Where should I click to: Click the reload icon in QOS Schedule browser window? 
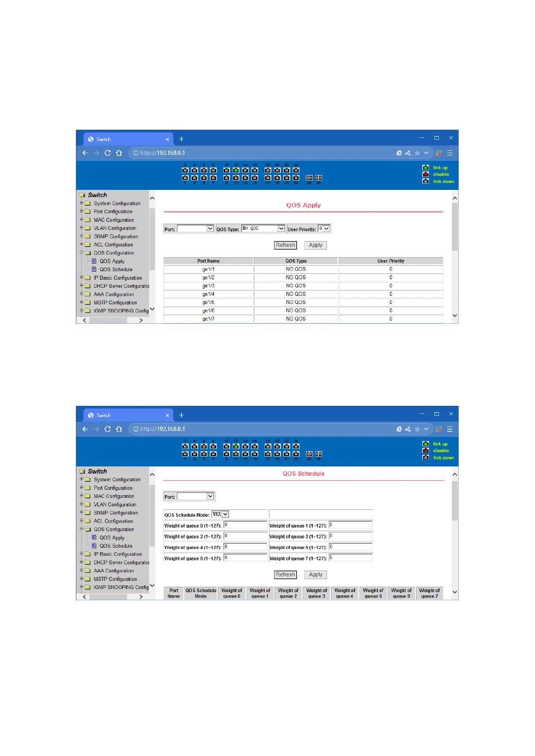click(107, 429)
